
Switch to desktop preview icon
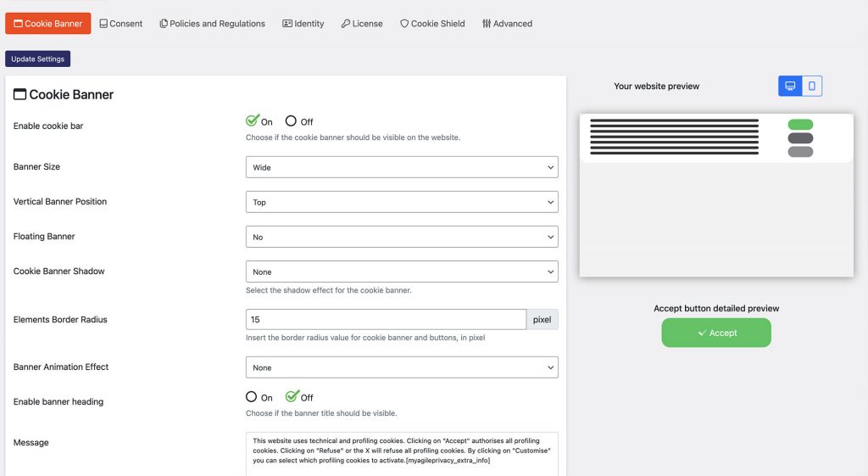[x=790, y=86]
